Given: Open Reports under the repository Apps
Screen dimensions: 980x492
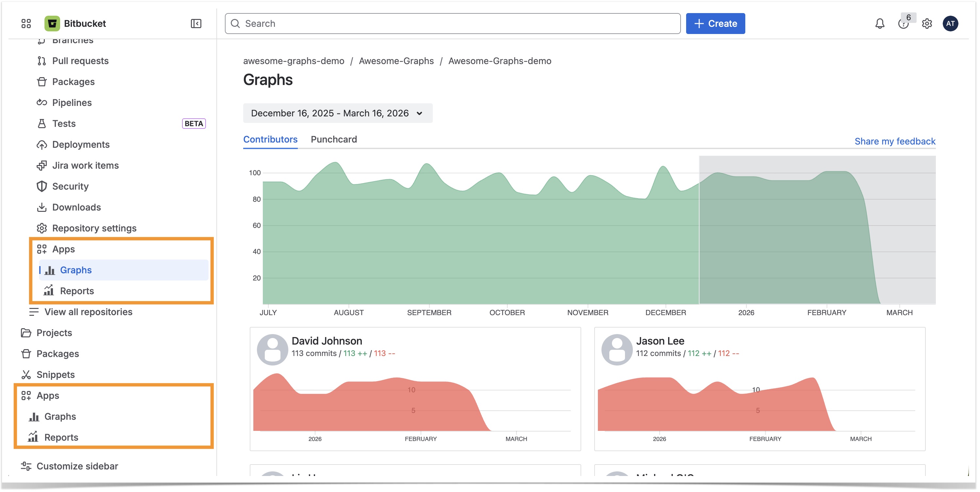Looking at the screenshot, I should (x=76, y=291).
